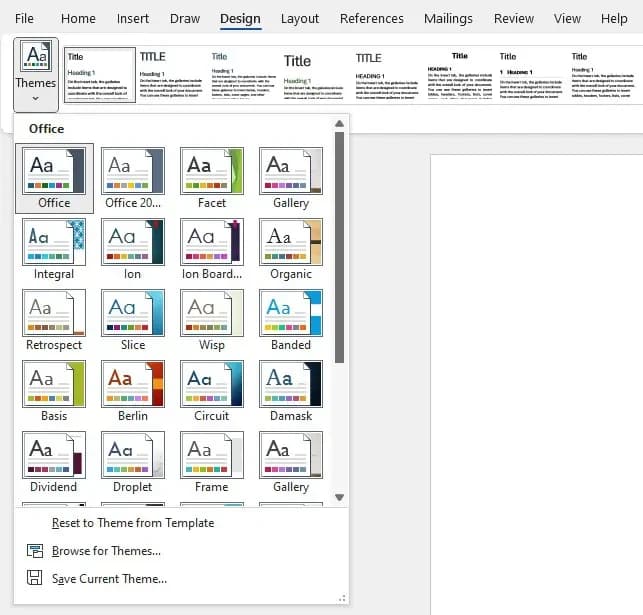Open Browse for Themes... option
Image resolution: width=643 pixels, height=615 pixels.
(x=106, y=551)
